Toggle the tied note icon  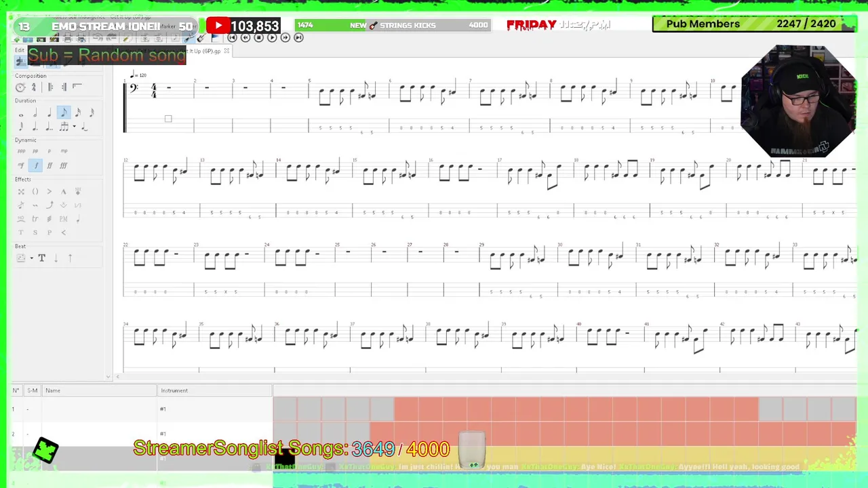84,127
